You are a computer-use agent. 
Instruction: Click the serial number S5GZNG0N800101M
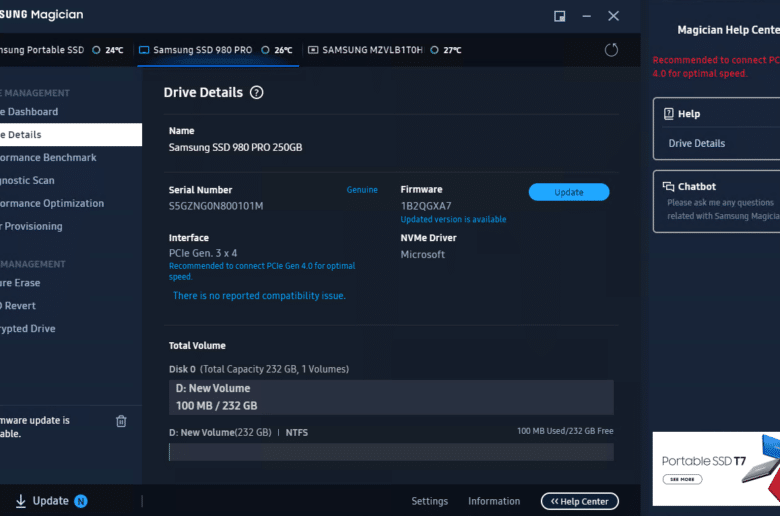coord(216,206)
